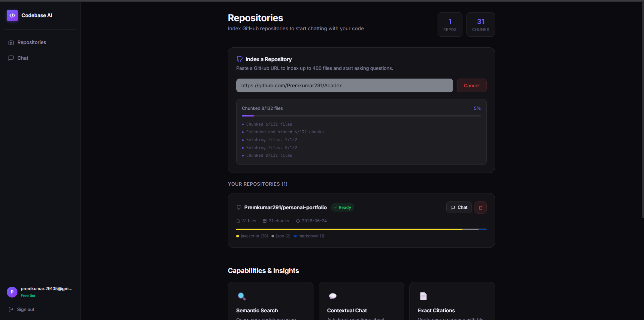This screenshot has height=320, width=644.
Task: Click the '31 files' file icon
Action: click(x=238, y=221)
